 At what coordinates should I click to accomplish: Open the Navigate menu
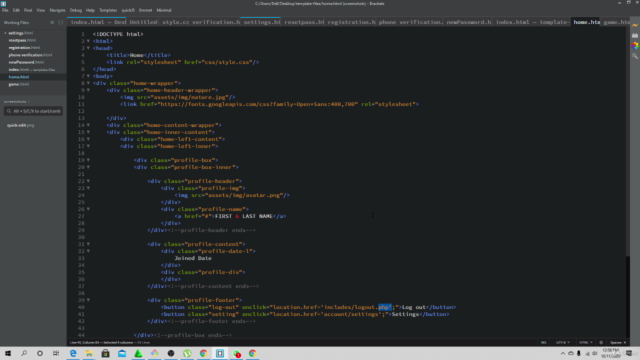(57, 10)
